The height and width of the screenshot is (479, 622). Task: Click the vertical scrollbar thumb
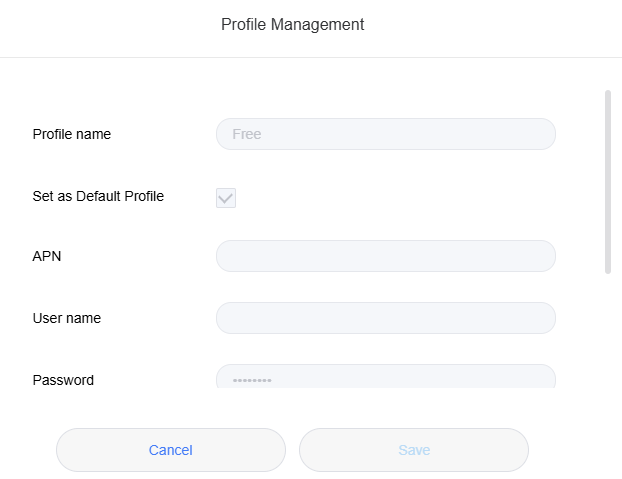point(607,180)
